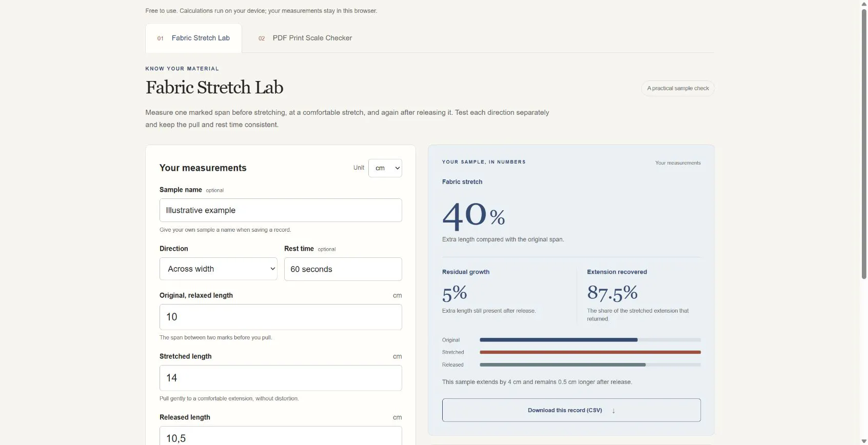Click the 87.5% Extension recovered value

(x=612, y=293)
